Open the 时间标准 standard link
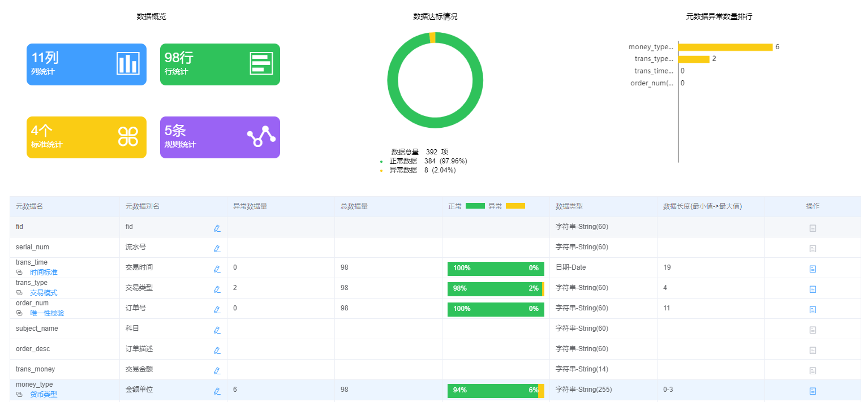This screenshot has height=402, width=868. [x=44, y=273]
